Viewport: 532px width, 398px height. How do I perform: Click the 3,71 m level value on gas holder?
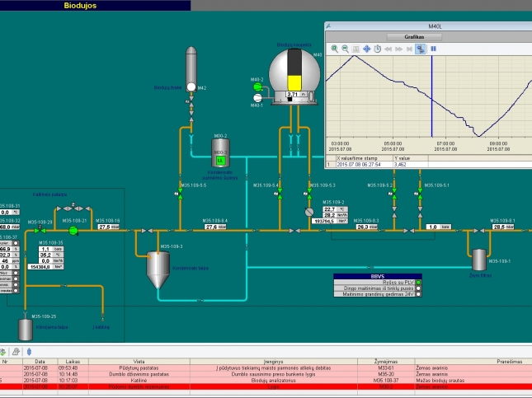point(296,94)
